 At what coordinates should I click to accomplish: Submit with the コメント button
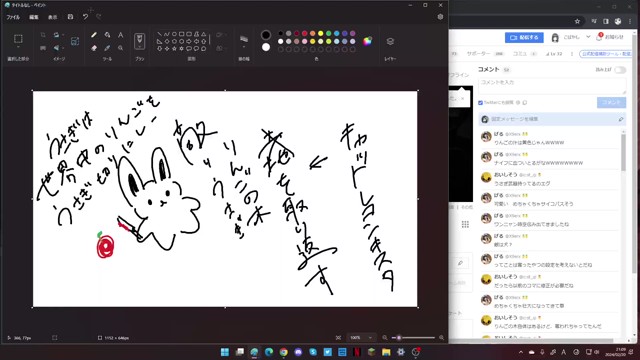(x=611, y=102)
